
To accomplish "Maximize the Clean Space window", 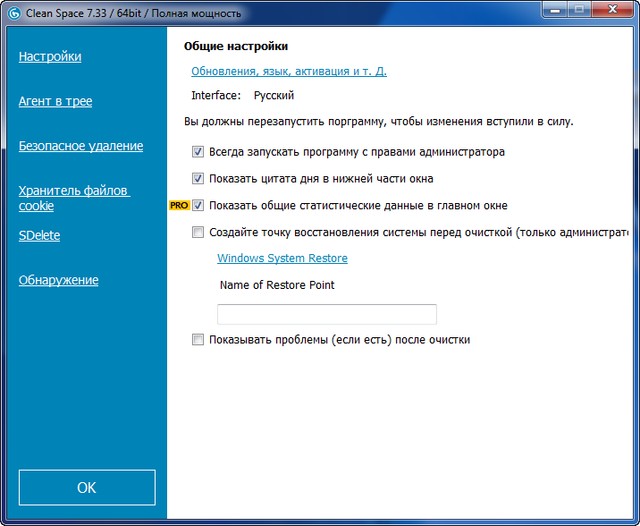I will coord(579,10).
